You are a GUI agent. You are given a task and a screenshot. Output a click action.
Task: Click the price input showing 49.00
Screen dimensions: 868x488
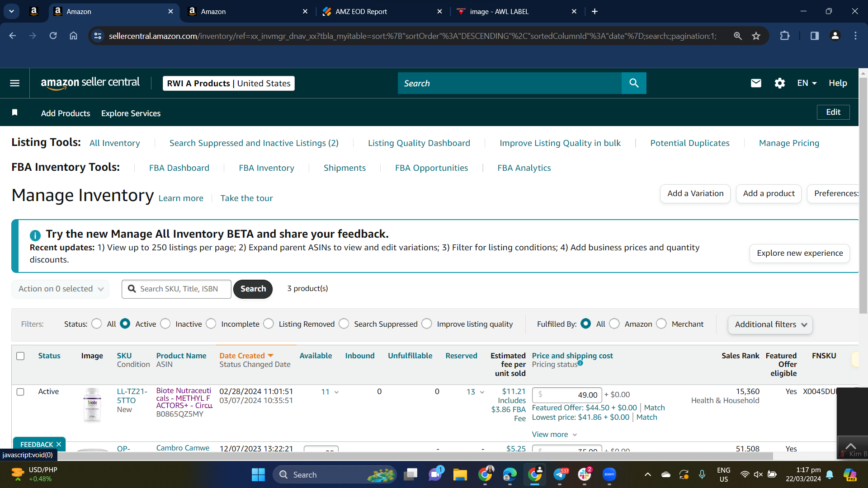(567, 395)
